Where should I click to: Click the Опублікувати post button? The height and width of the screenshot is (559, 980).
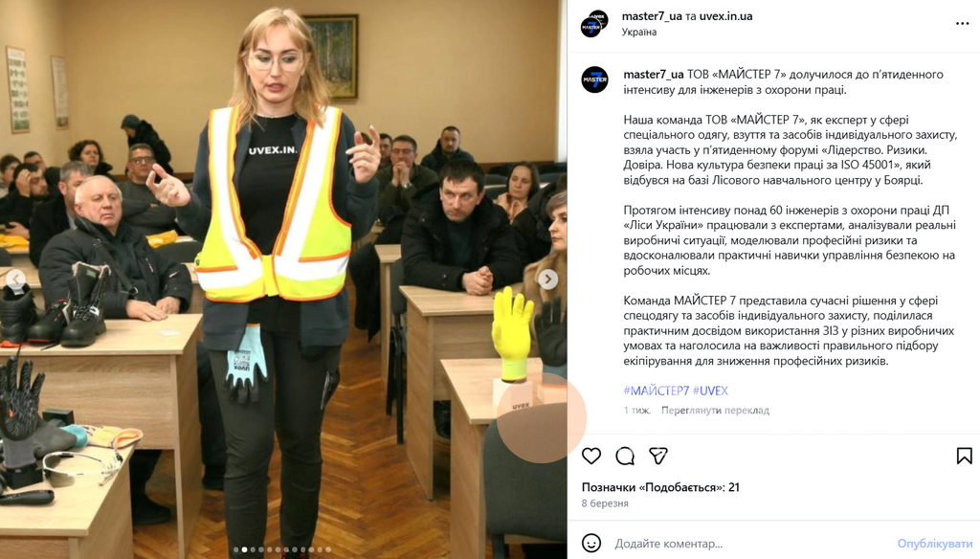(x=934, y=544)
